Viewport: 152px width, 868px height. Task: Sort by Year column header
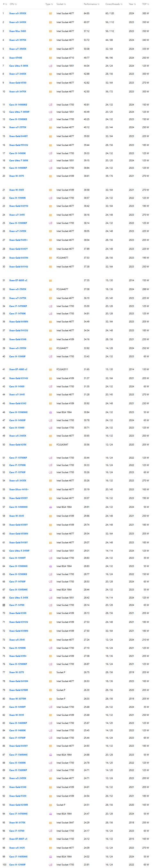point(132,4)
